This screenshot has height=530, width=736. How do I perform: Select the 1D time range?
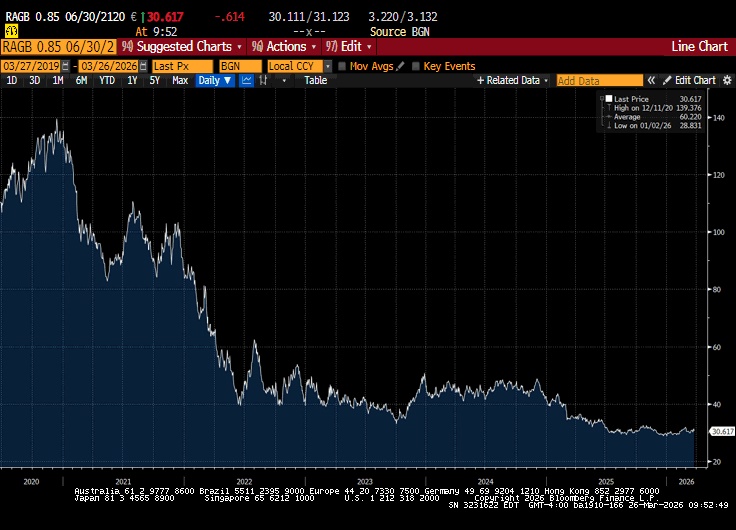coord(12,80)
